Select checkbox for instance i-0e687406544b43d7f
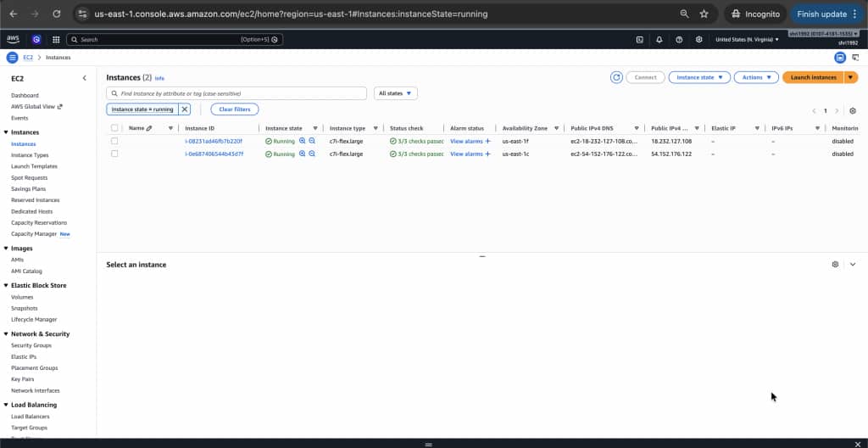 point(114,154)
